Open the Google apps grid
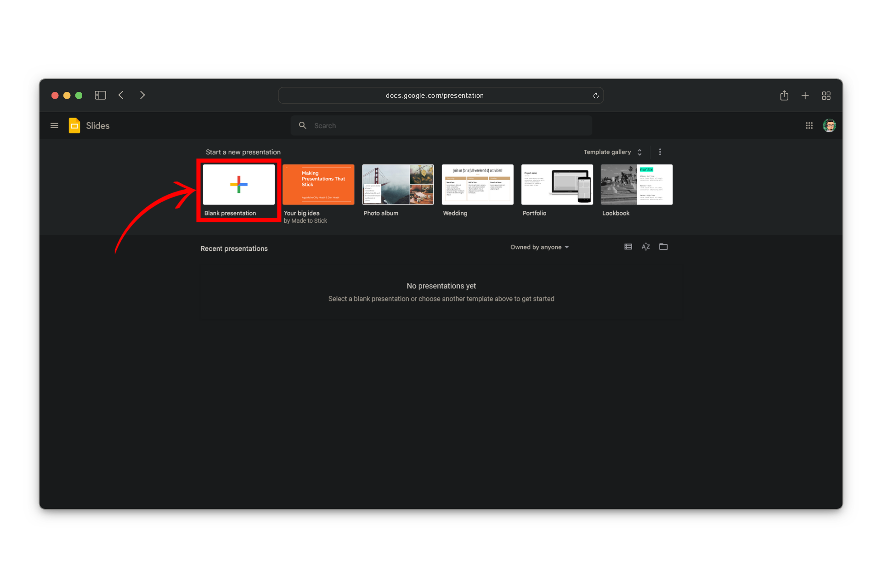 pyautogui.click(x=809, y=125)
